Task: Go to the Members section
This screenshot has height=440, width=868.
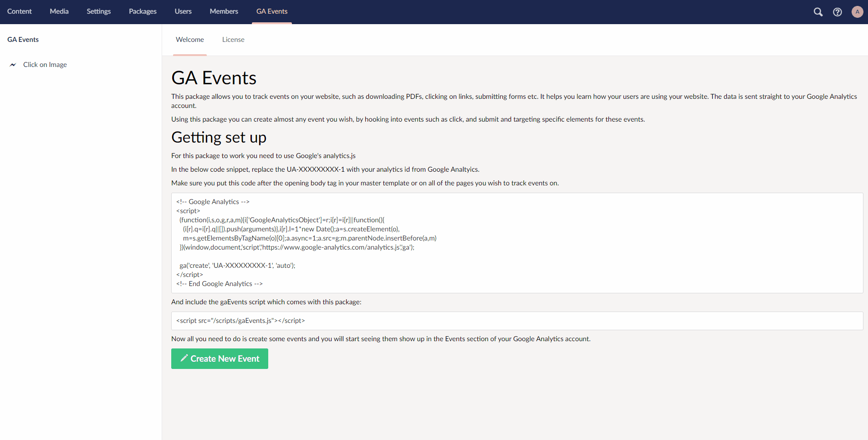Action: [x=224, y=11]
